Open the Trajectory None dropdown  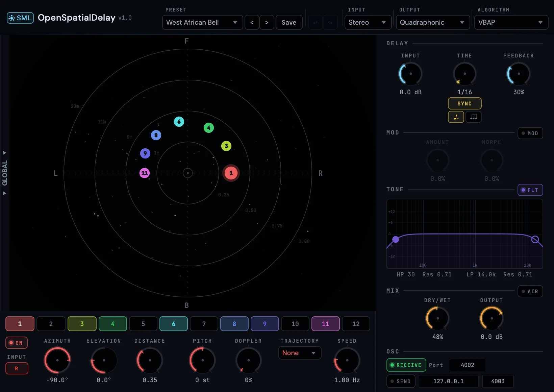click(x=300, y=353)
